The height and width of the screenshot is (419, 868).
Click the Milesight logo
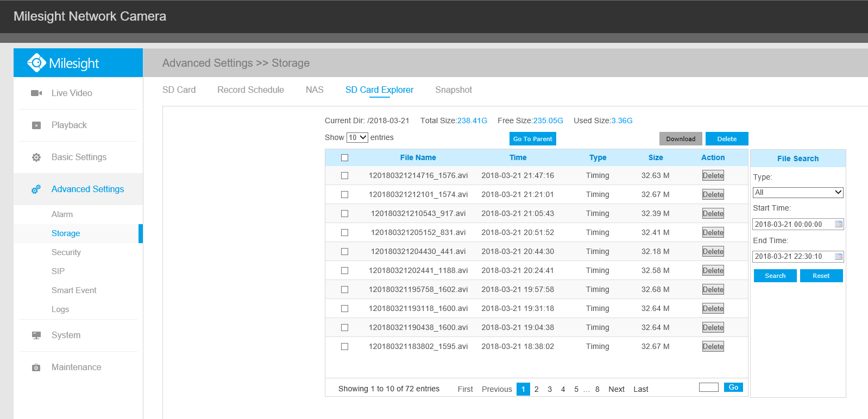point(64,63)
